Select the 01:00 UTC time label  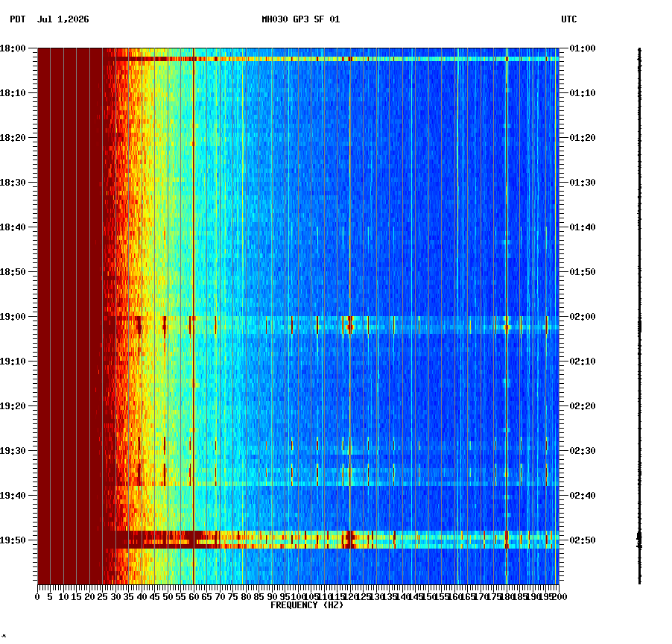pos(583,48)
